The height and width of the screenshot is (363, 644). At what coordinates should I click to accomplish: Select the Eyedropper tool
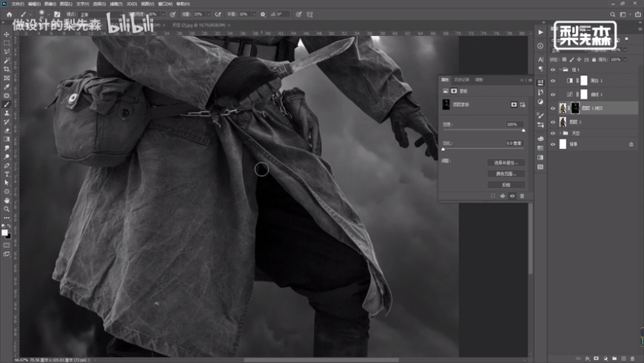tap(7, 87)
